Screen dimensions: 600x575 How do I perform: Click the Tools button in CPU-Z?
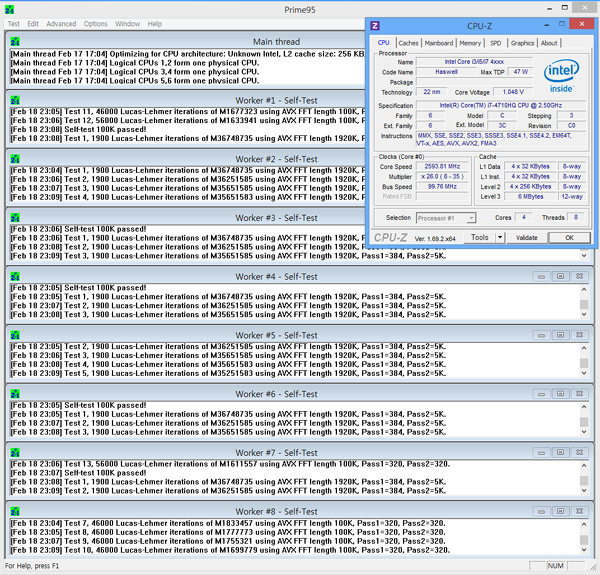[x=479, y=238]
